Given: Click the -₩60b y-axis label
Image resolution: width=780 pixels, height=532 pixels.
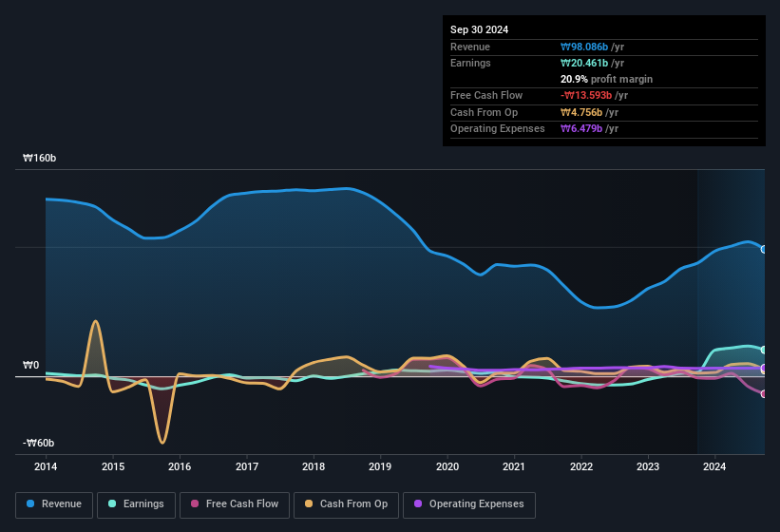Looking at the screenshot, I should coord(38,443).
